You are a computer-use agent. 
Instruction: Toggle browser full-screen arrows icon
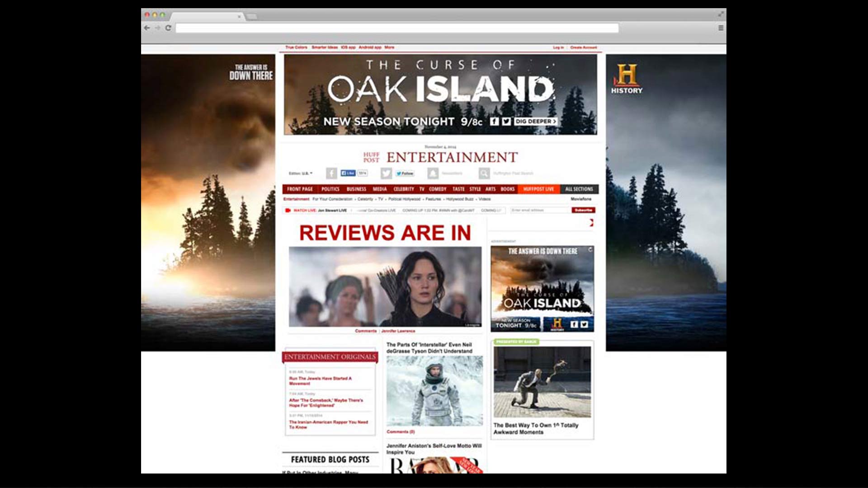721,14
